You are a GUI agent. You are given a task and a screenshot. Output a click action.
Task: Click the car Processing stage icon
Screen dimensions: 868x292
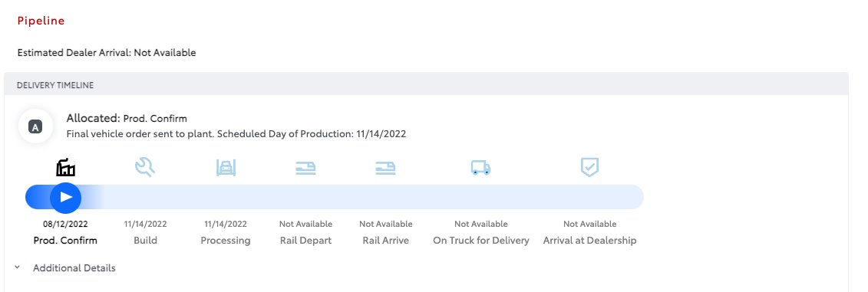[x=226, y=167]
